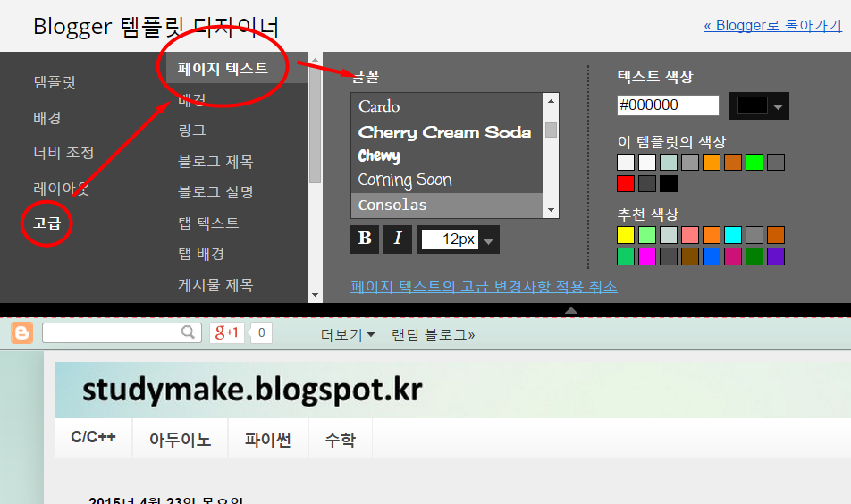Select 블로그 제목 in the advanced list
This screenshot has height=504, width=851.
215,162
